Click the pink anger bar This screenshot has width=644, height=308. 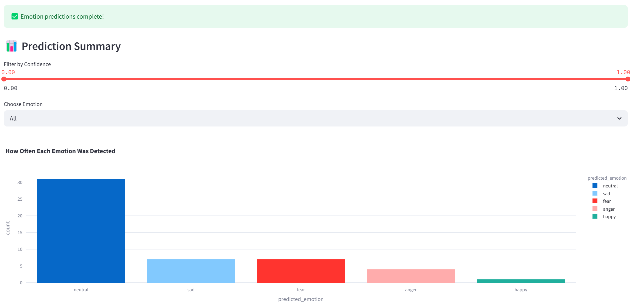411,276
